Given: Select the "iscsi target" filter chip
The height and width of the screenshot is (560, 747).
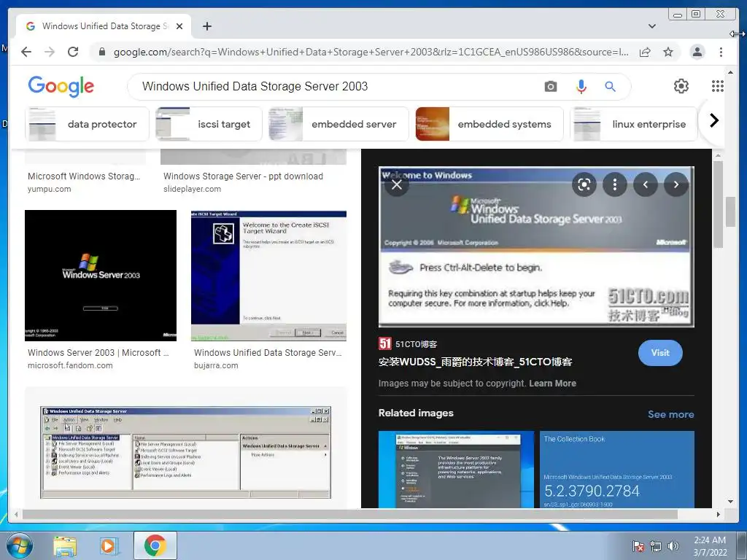Looking at the screenshot, I should click(209, 124).
